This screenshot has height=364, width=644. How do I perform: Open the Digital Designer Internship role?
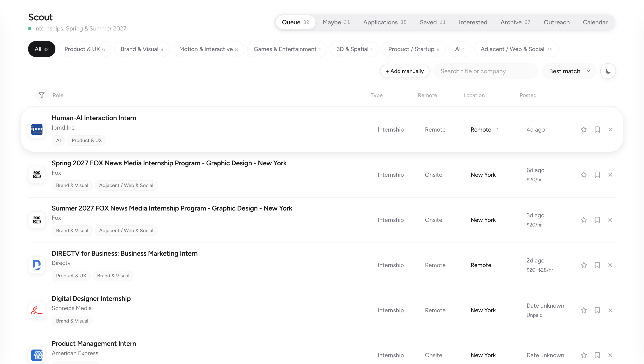[x=91, y=298]
